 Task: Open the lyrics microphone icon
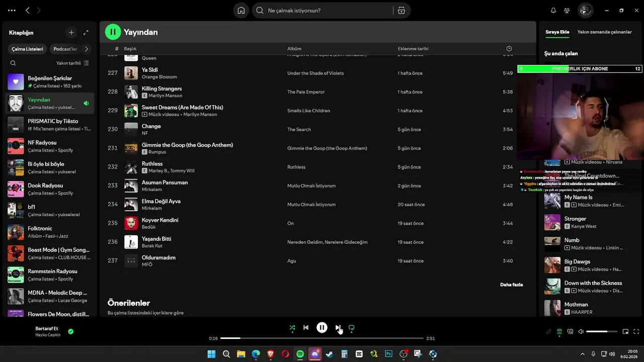click(x=549, y=332)
